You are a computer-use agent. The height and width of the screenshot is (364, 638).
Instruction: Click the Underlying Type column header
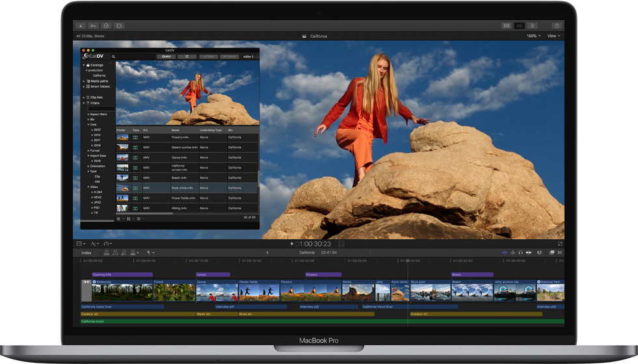click(x=211, y=130)
